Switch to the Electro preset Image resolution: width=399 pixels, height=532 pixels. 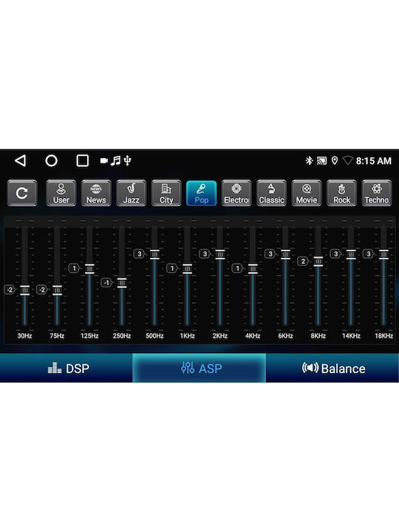pyautogui.click(x=236, y=193)
